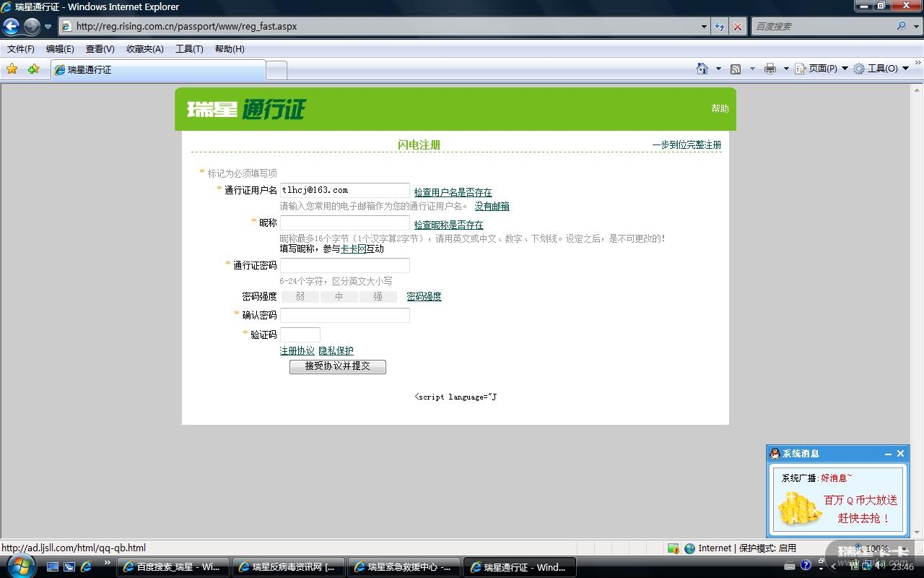Click the Show Desktop quick launch icon

[53, 567]
